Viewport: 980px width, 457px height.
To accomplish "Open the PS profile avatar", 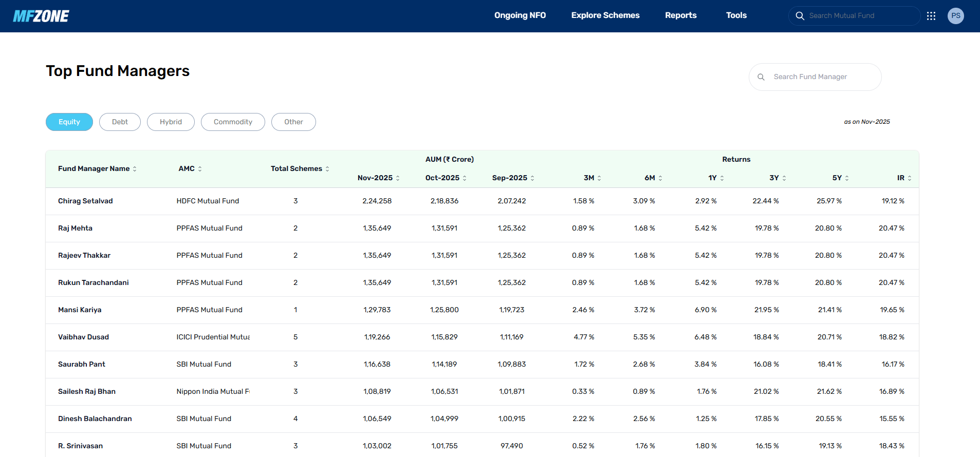I will [x=956, y=16].
